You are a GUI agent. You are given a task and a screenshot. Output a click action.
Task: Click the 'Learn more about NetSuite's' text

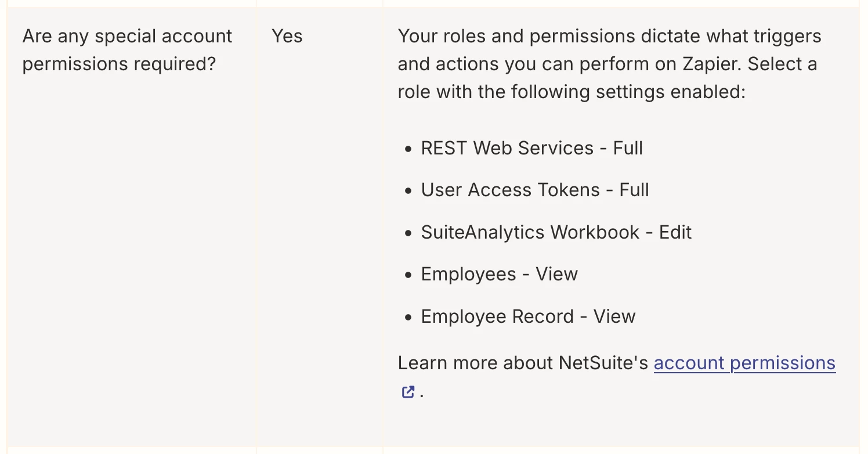point(523,363)
